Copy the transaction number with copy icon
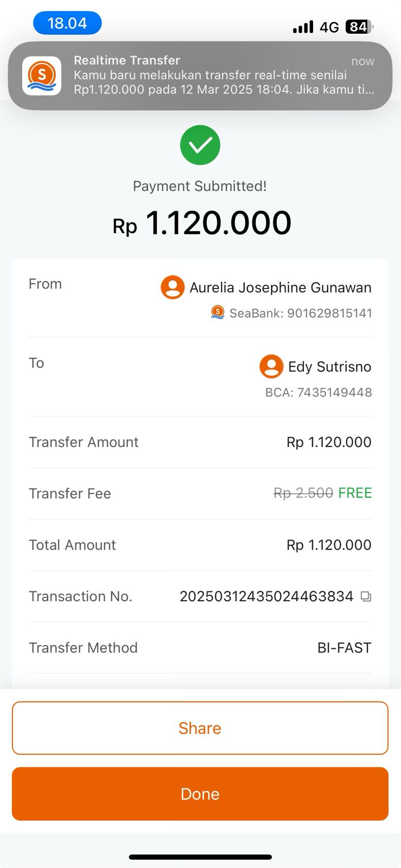 pos(366,597)
